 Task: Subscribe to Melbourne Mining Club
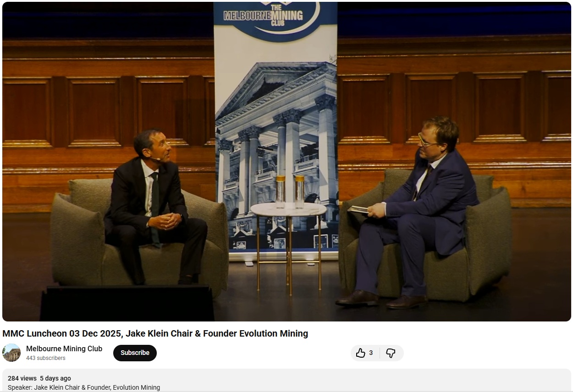[x=135, y=353]
